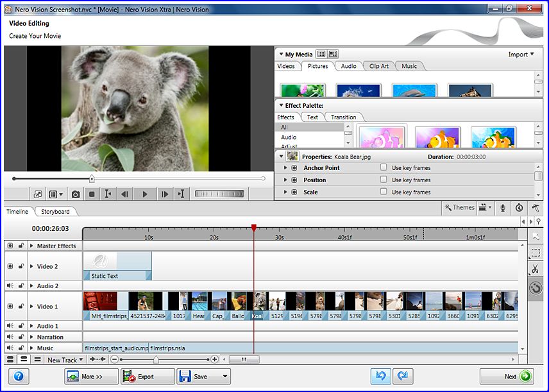This screenshot has height=392, width=549.
Task: Check Use key frames for Scale
Action: 384,192
